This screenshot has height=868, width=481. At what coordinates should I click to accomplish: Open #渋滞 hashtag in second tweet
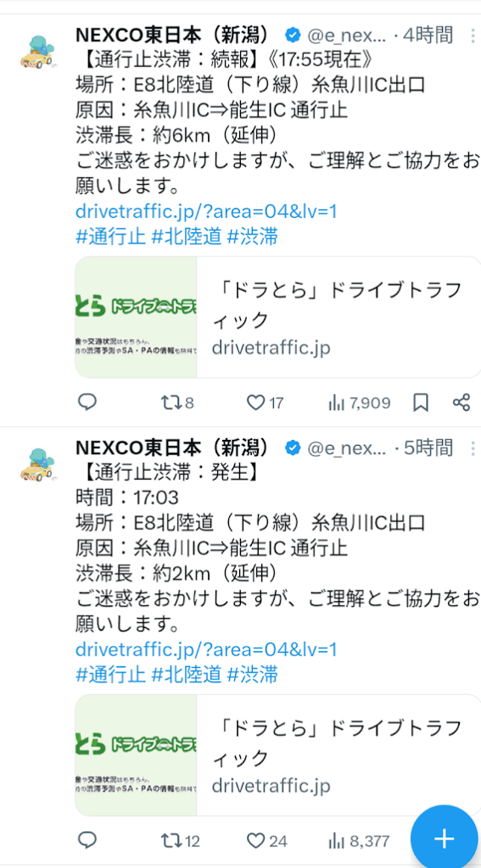coord(253,674)
